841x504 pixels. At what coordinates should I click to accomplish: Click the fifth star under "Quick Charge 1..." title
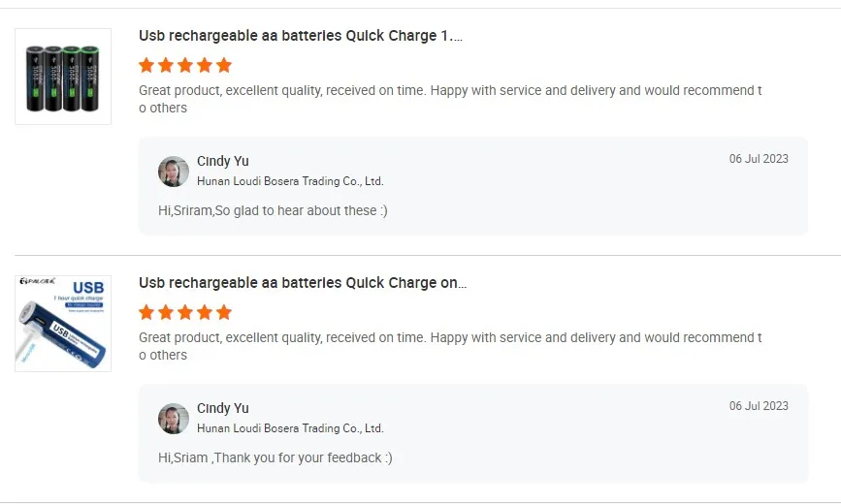point(224,65)
